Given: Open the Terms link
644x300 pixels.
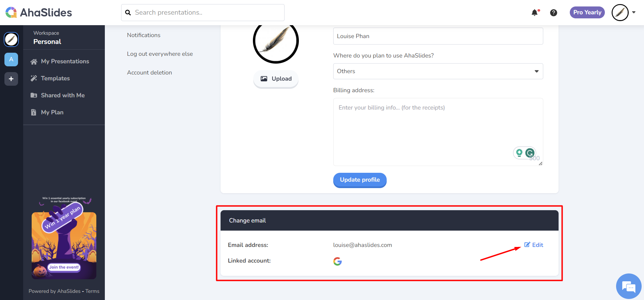Looking at the screenshot, I should [x=92, y=291].
